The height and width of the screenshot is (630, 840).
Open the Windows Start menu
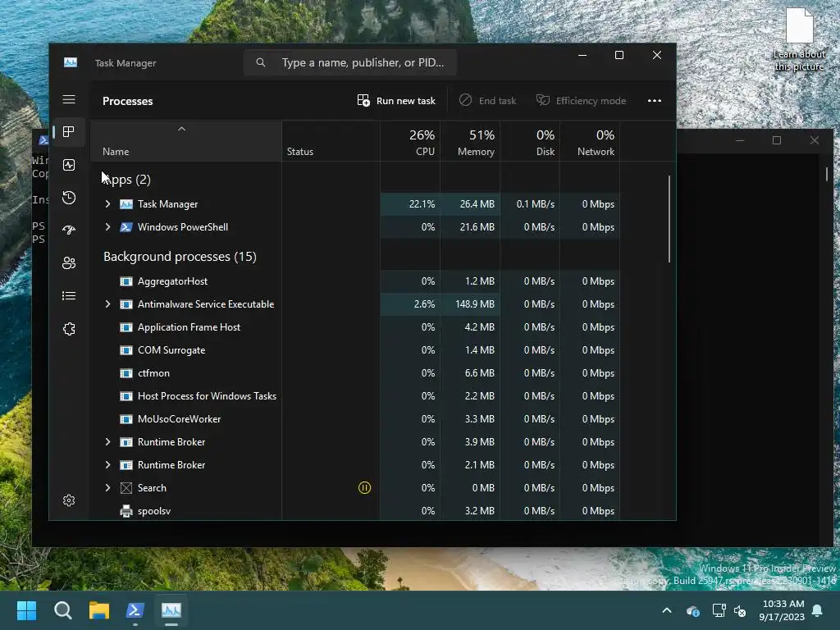(27, 610)
